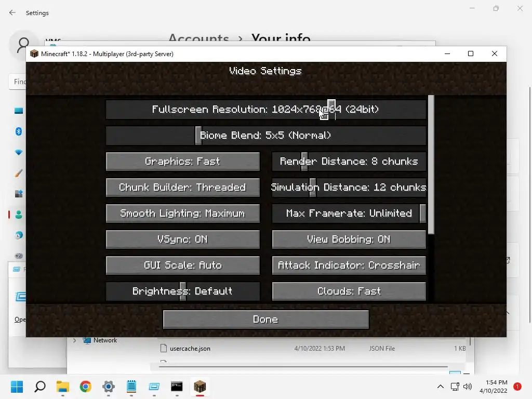Toggle the Graphics: Fast setting
The width and height of the screenshot is (532, 399).
click(182, 162)
